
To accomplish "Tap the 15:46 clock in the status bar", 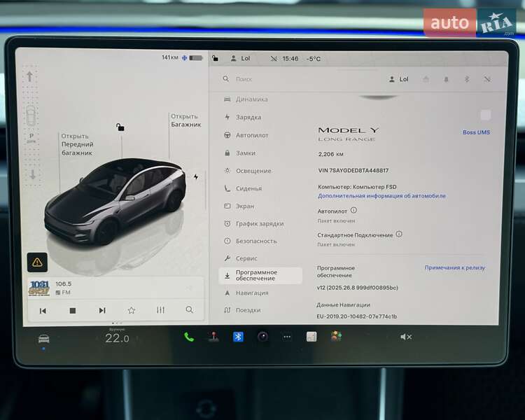I will tap(290, 59).
